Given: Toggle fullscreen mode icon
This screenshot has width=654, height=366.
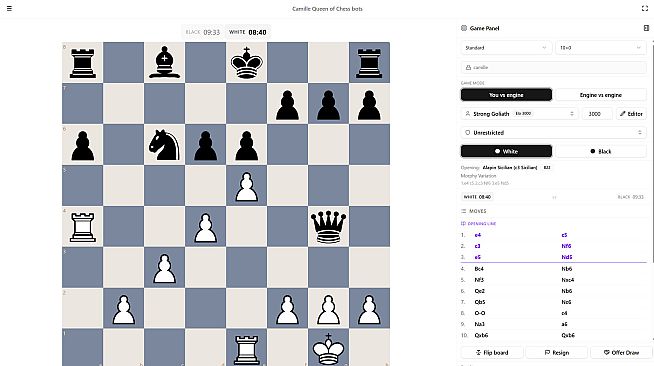Looking at the screenshot, I should pos(644,8).
